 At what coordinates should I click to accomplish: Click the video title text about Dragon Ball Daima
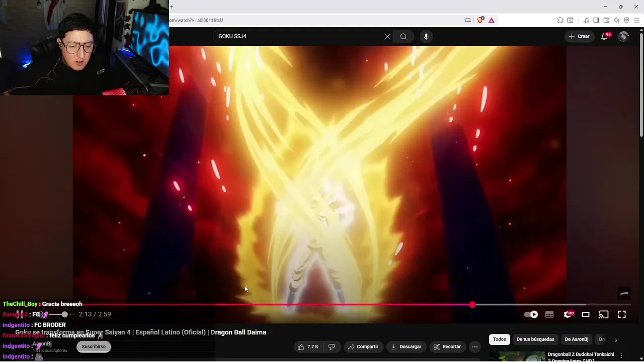(x=141, y=332)
